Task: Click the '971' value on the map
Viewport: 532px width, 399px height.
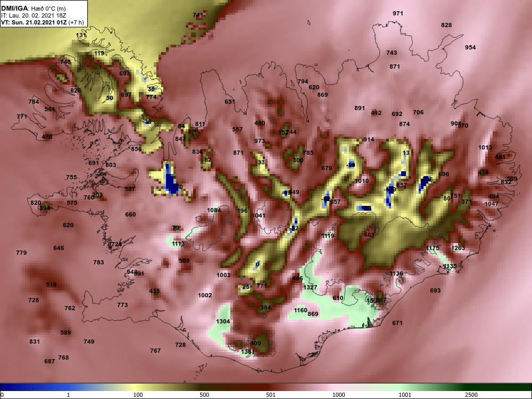Action: [397, 14]
